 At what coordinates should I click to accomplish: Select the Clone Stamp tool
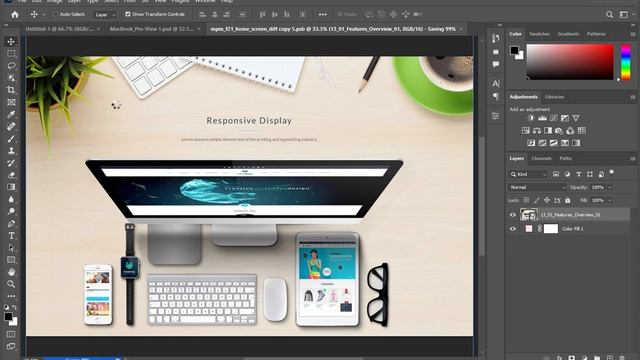11,151
